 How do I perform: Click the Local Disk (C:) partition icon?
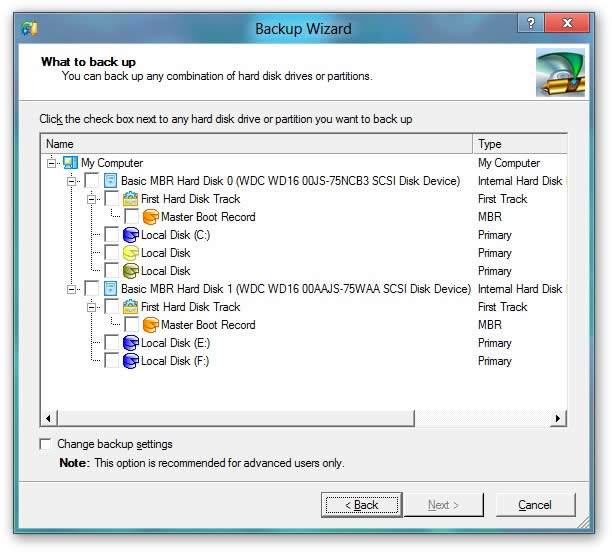(x=130, y=235)
